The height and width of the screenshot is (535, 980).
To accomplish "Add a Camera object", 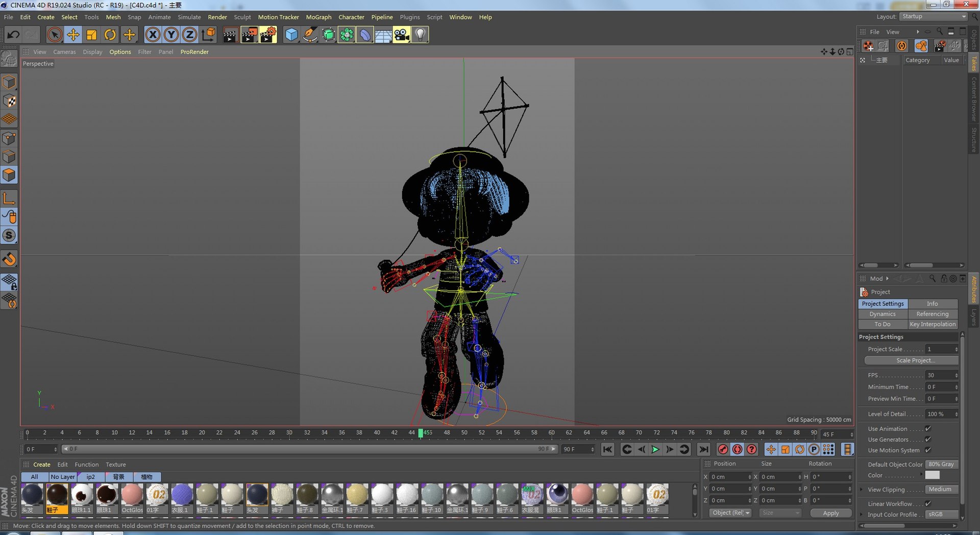I will point(402,35).
